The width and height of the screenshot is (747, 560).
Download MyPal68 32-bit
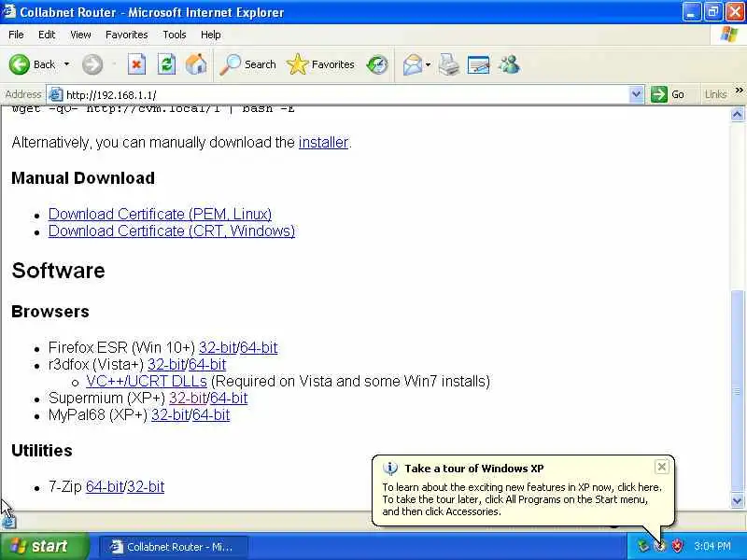click(170, 414)
